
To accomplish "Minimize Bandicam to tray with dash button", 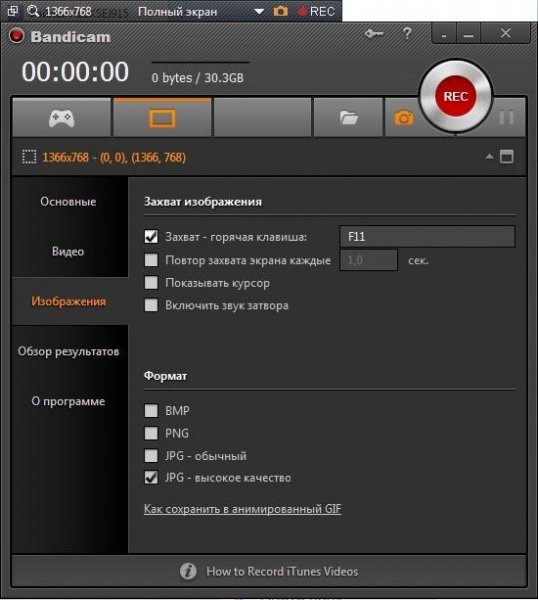I will pyautogui.click(x=444, y=34).
